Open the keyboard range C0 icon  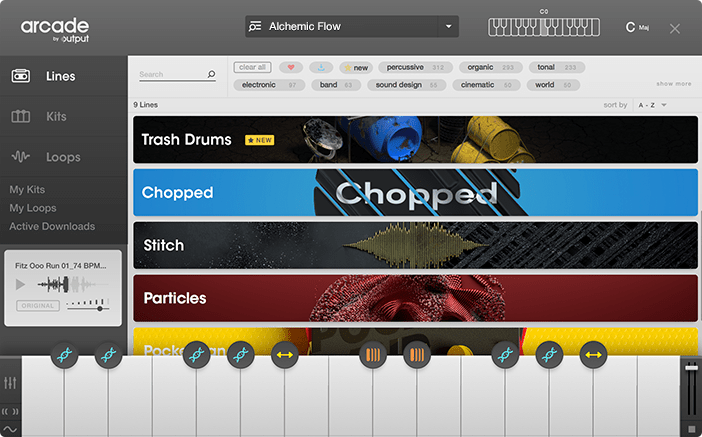(x=544, y=27)
